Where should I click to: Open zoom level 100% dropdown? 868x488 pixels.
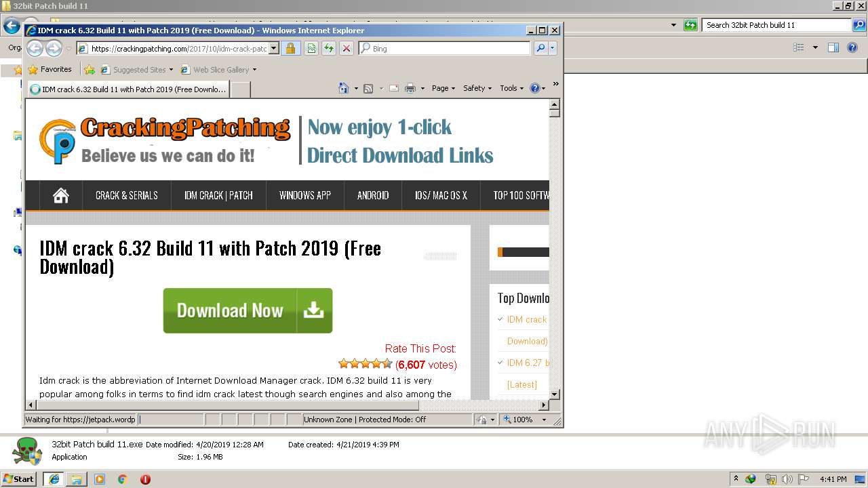pyautogui.click(x=544, y=420)
